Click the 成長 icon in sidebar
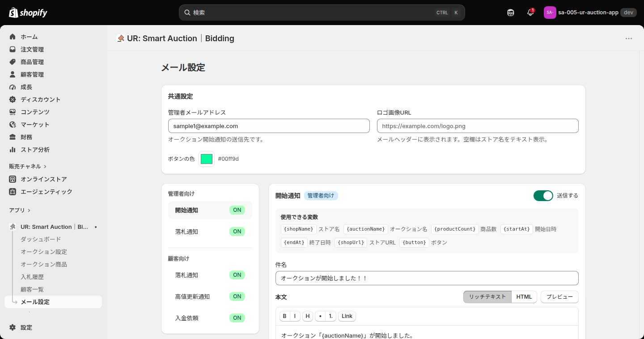 click(x=13, y=87)
